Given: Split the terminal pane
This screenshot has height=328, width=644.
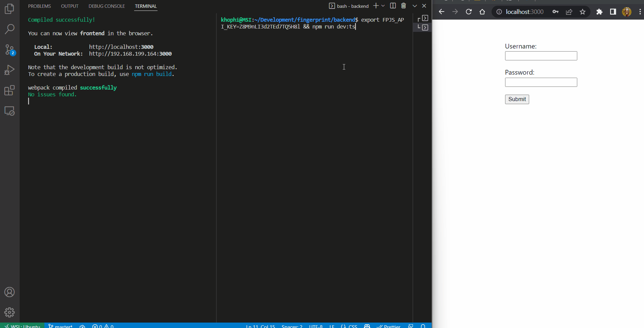Looking at the screenshot, I should point(393,6).
